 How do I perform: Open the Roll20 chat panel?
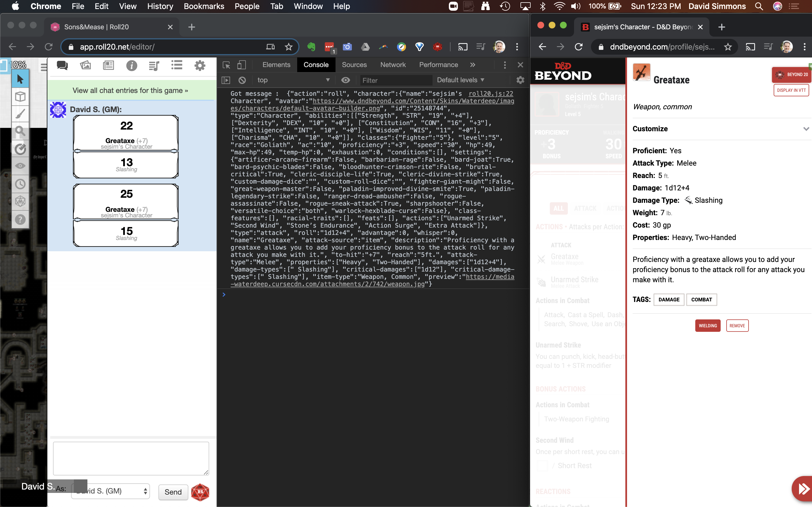[62, 65]
